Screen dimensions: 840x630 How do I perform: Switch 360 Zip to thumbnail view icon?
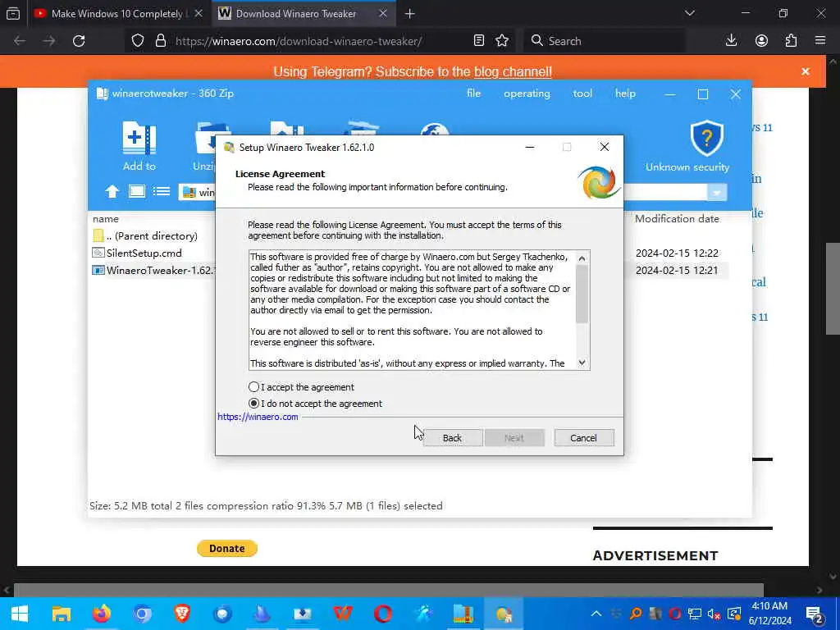pos(137,191)
